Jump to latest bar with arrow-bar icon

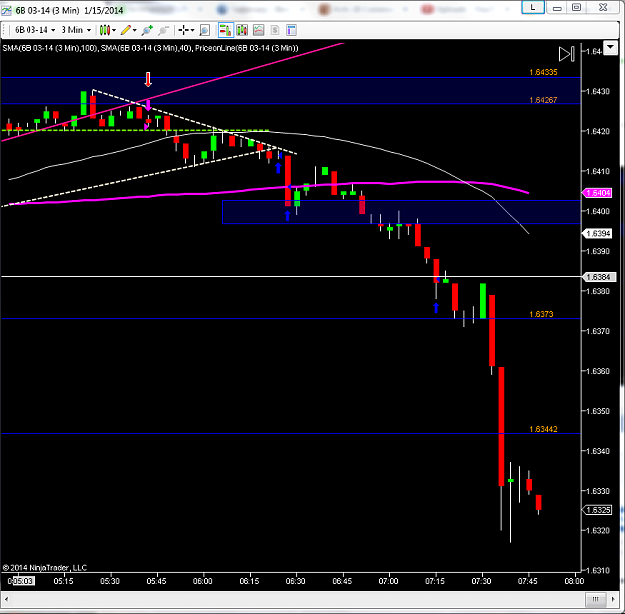566,54
